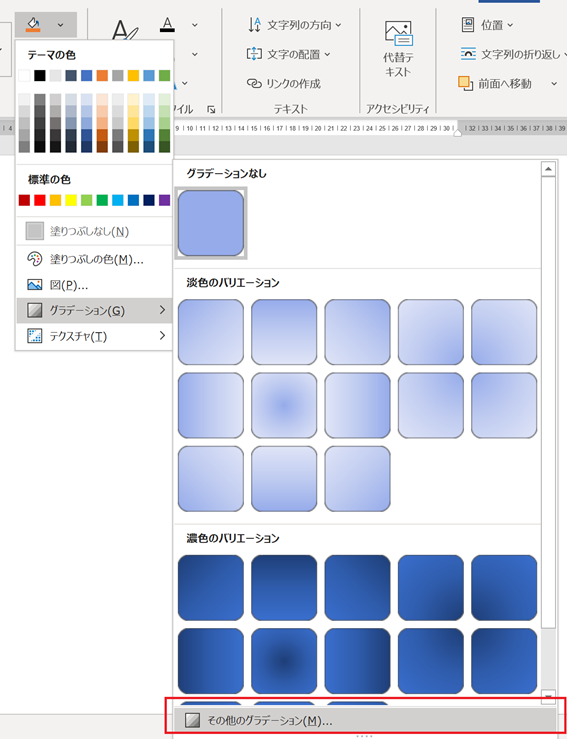
Task: Click the ruler right indent marker
Action: pyautogui.click(x=457, y=133)
